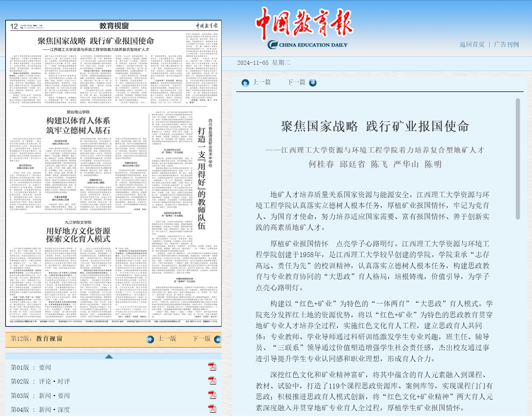Collapse page list with the up triangle
The width and height of the screenshot is (532, 417).
109,356
